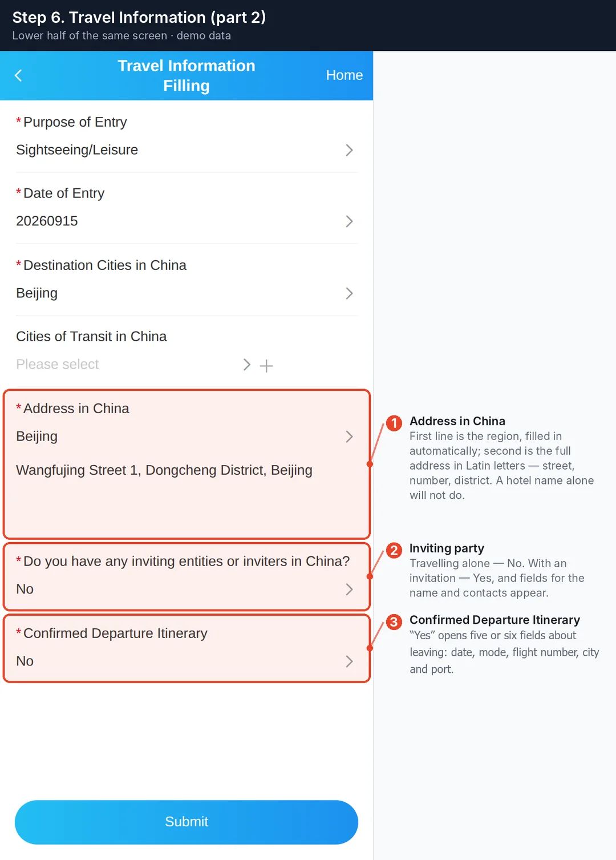Submit the travel information form

187,822
